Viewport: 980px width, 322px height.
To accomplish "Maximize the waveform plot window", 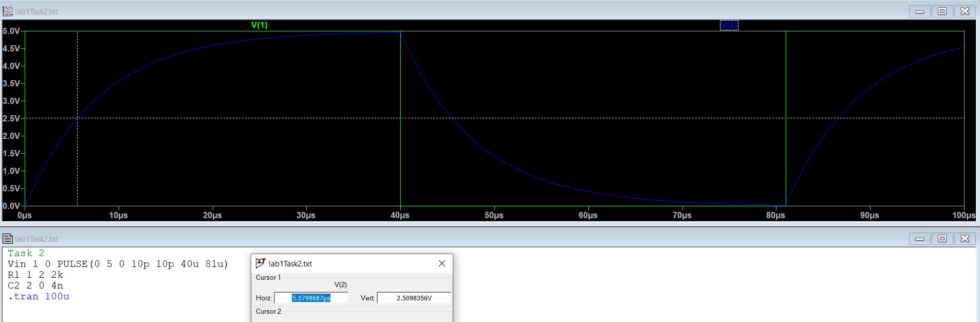I will click(942, 11).
